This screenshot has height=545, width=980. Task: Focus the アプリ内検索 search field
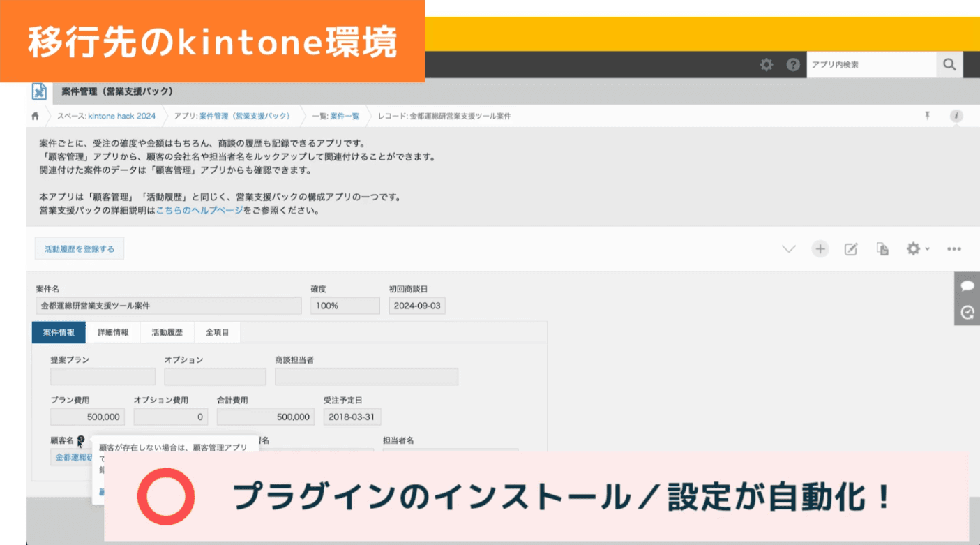(x=871, y=64)
